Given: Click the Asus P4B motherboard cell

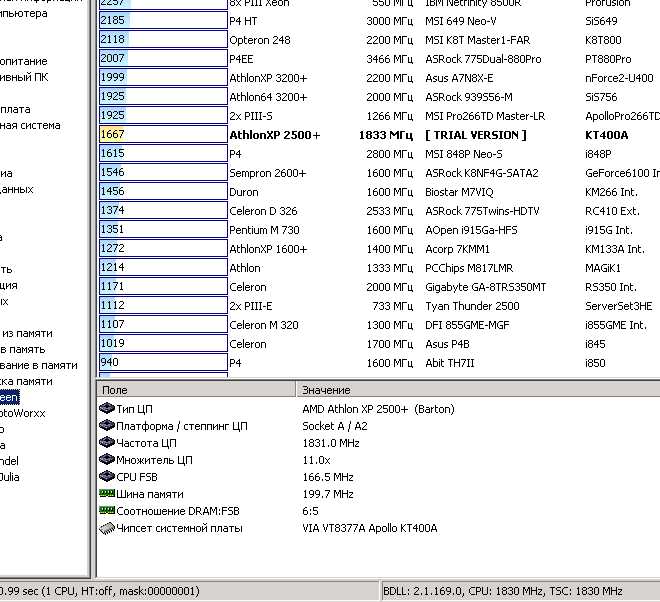Looking at the screenshot, I should pos(447,344).
